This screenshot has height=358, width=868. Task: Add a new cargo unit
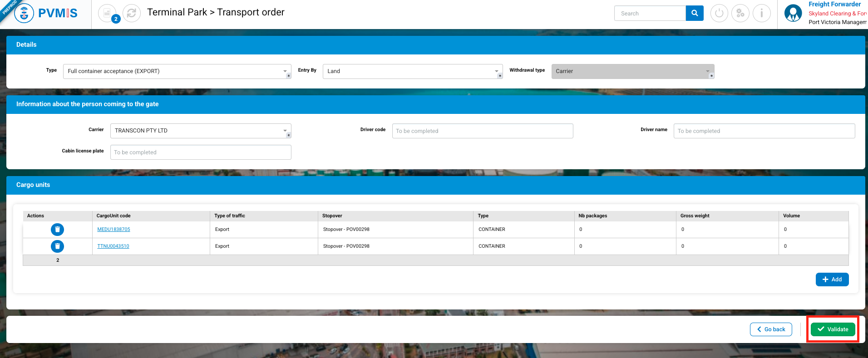pyautogui.click(x=832, y=280)
